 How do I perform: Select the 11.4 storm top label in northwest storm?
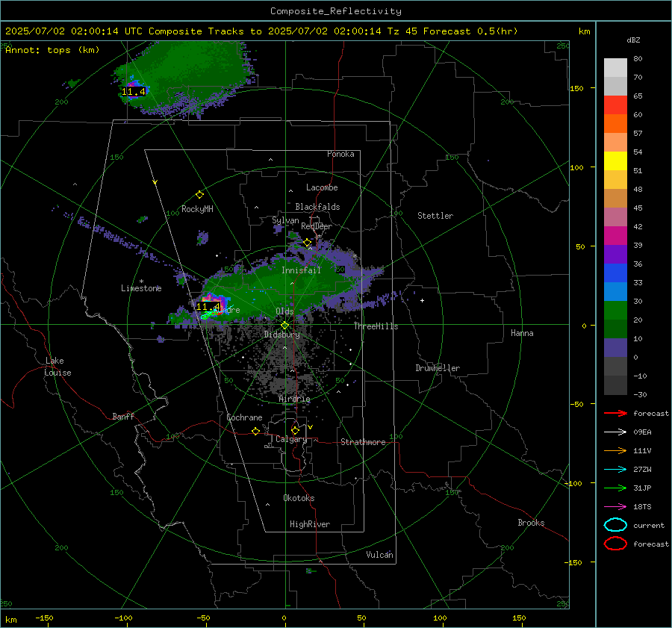coord(134,92)
